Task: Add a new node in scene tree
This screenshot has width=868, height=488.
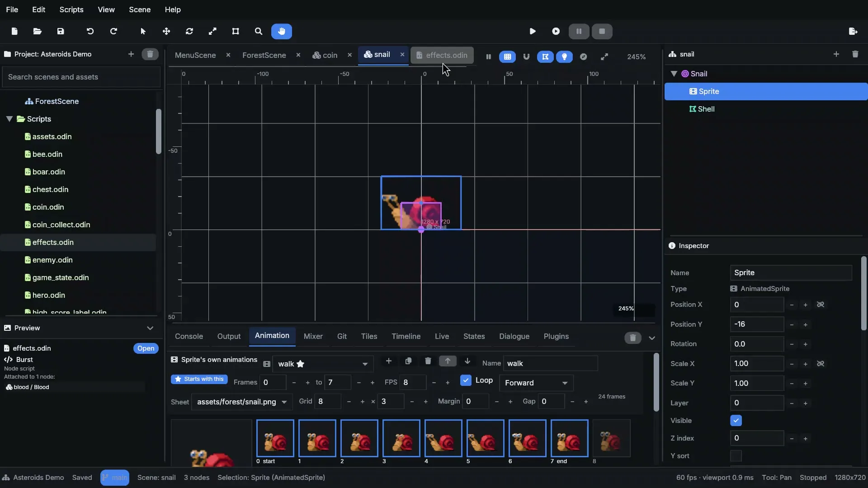Action: pyautogui.click(x=836, y=54)
